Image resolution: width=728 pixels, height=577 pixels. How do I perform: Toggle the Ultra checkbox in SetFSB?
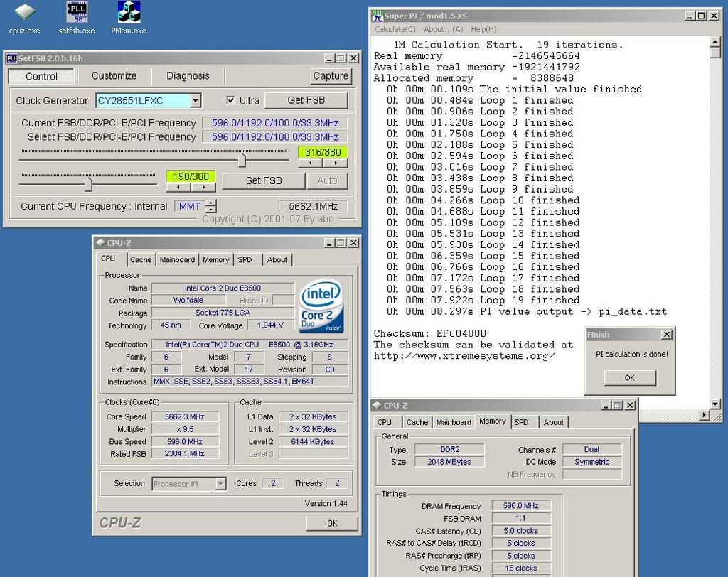230,100
